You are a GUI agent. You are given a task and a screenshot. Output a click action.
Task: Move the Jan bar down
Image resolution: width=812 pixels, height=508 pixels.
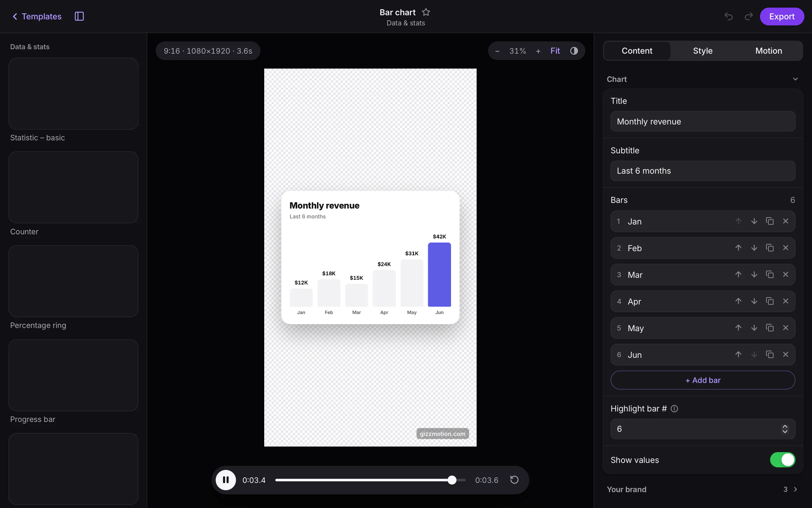[754, 221]
